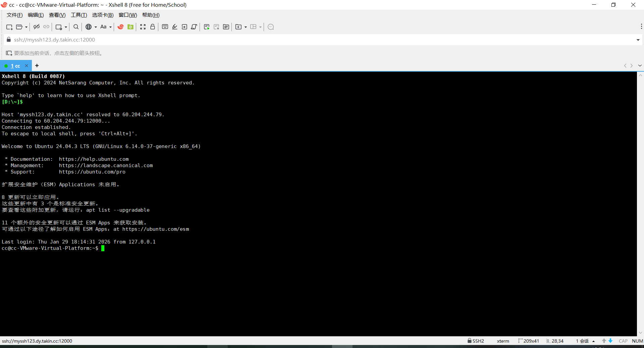The width and height of the screenshot is (644, 348).
Task: Click the address bar ssh URL field
Action: (322, 40)
